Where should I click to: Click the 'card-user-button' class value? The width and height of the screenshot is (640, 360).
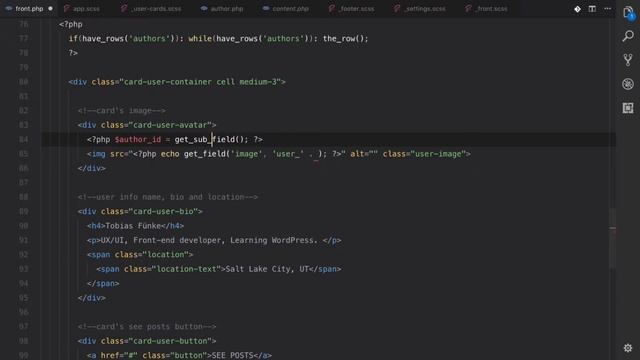click(x=170, y=341)
